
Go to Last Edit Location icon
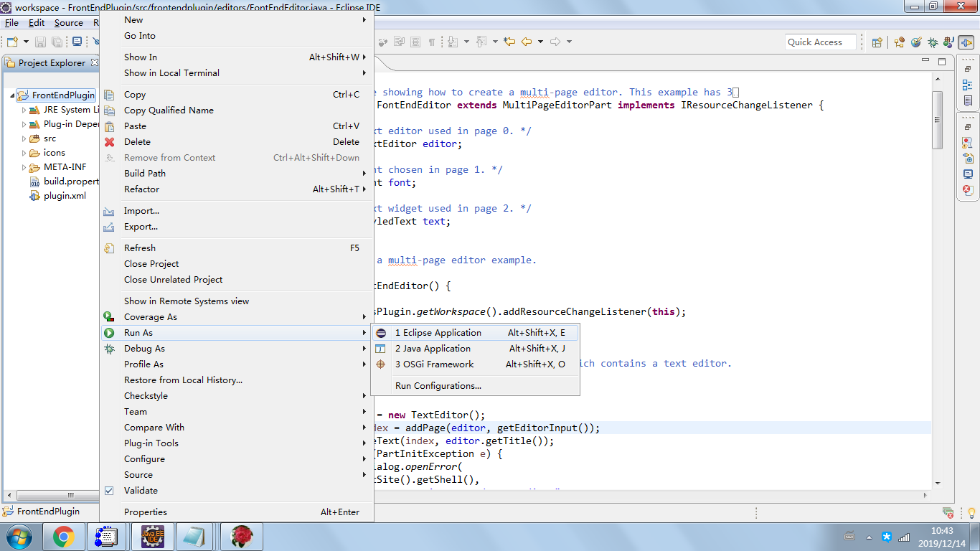510,42
